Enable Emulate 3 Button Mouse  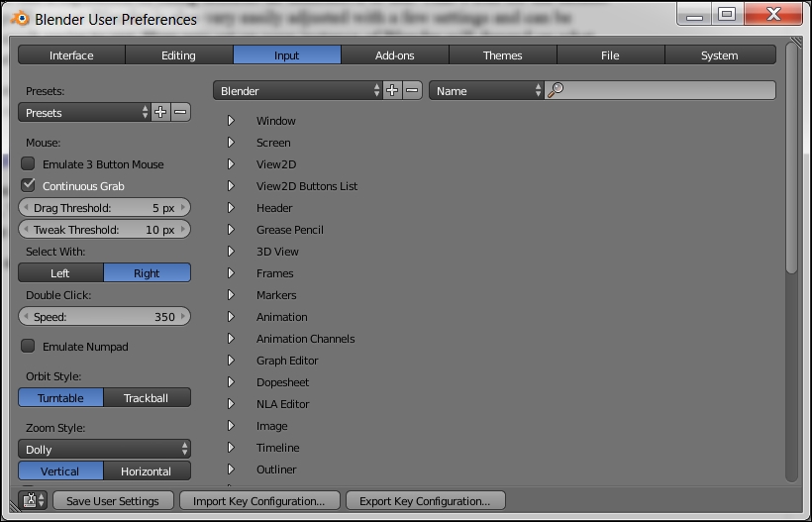click(x=28, y=163)
